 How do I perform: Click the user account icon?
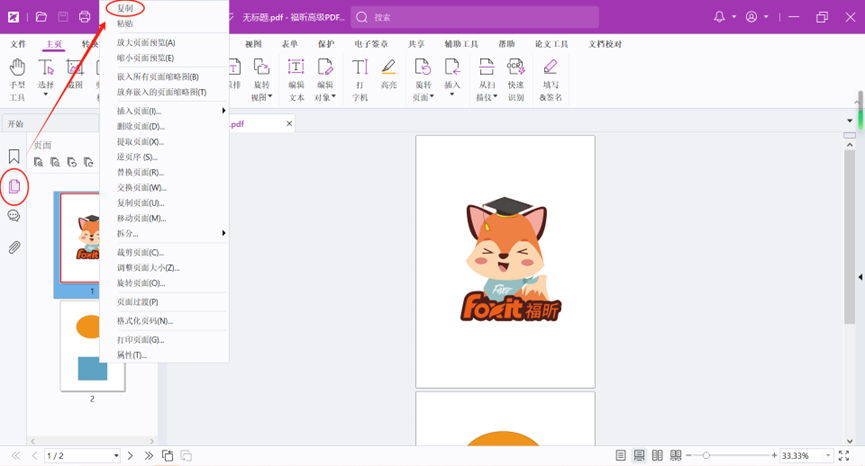tap(751, 17)
